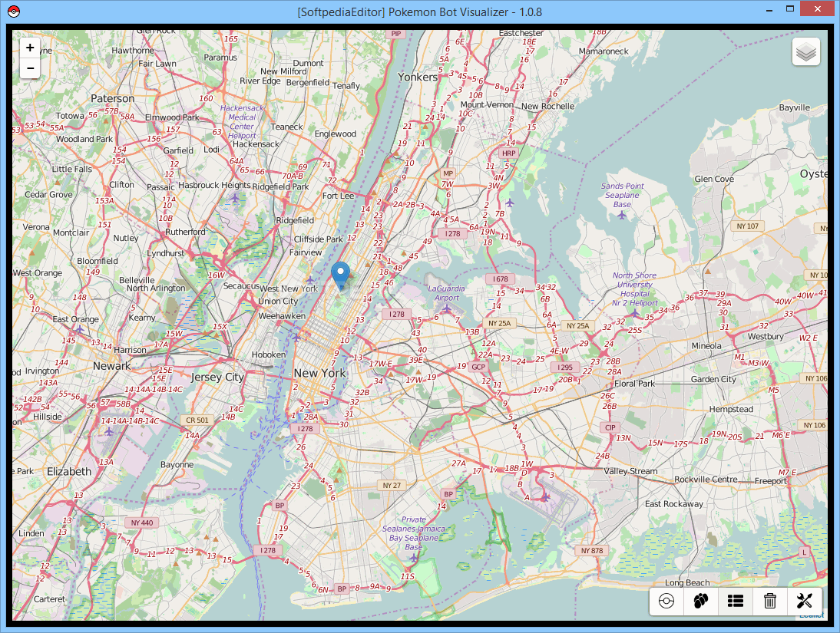Click the 'Valley Stream' map label
840x633 pixels.
click(630, 471)
